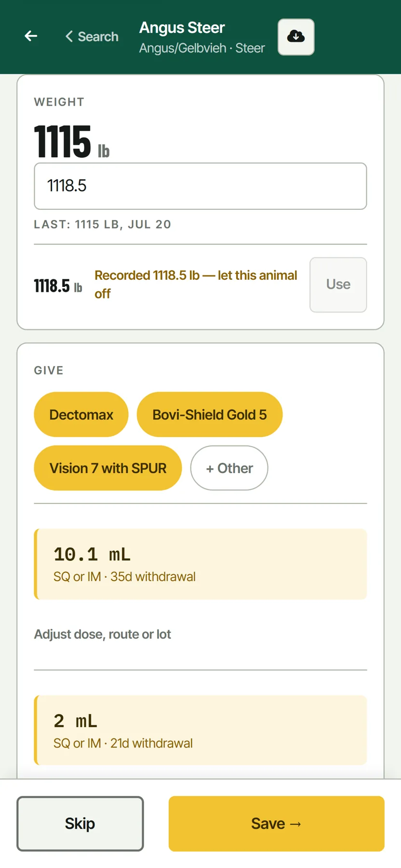The image size is (401, 868).
Task: Save and continue to next animal
Action: coord(277,824)
